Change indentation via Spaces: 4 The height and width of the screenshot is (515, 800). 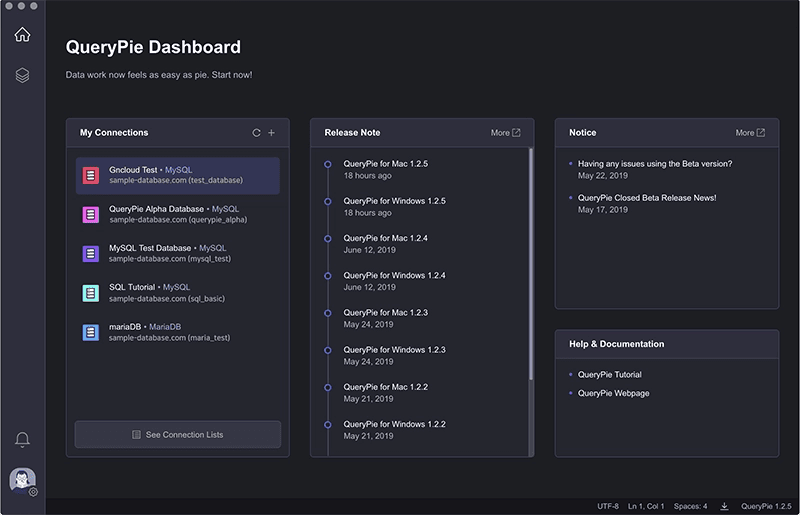coord(690,506)
